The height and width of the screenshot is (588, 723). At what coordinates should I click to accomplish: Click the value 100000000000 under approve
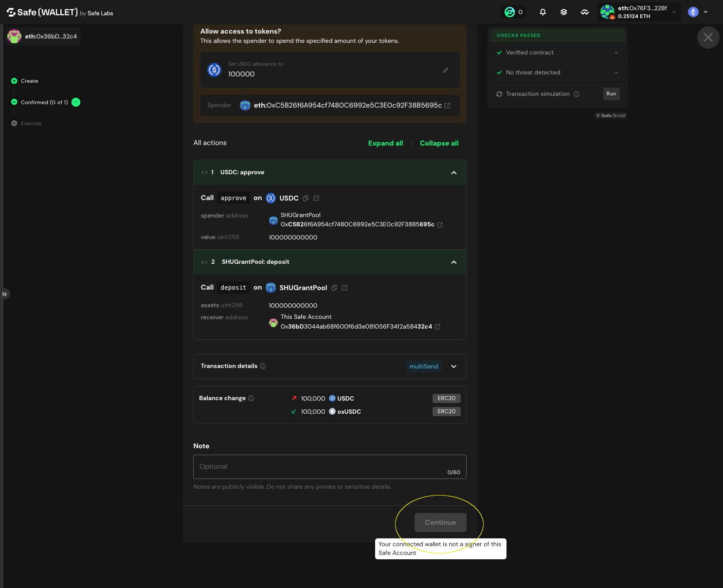tap(293, 238)
